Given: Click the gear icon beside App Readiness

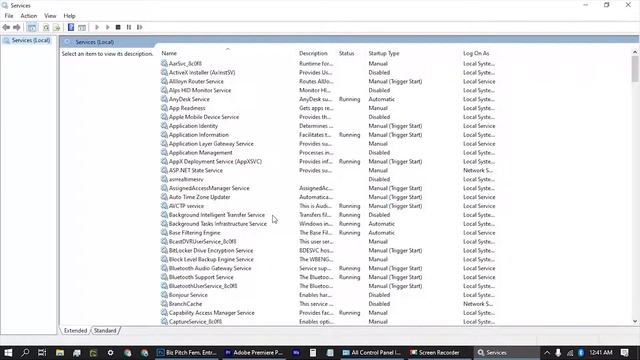Looking at the screenshot, I should (x=164, y=108).
